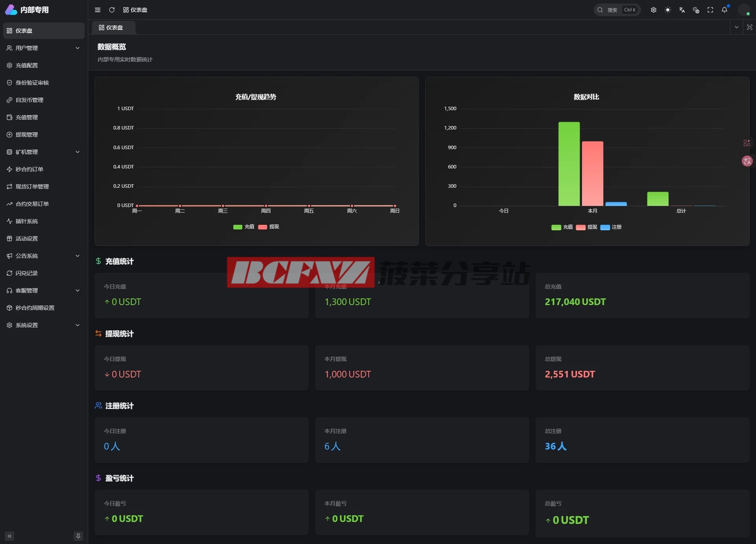Click the timezone clock-globe icon
756x544 pixels.
pos(696,10)
